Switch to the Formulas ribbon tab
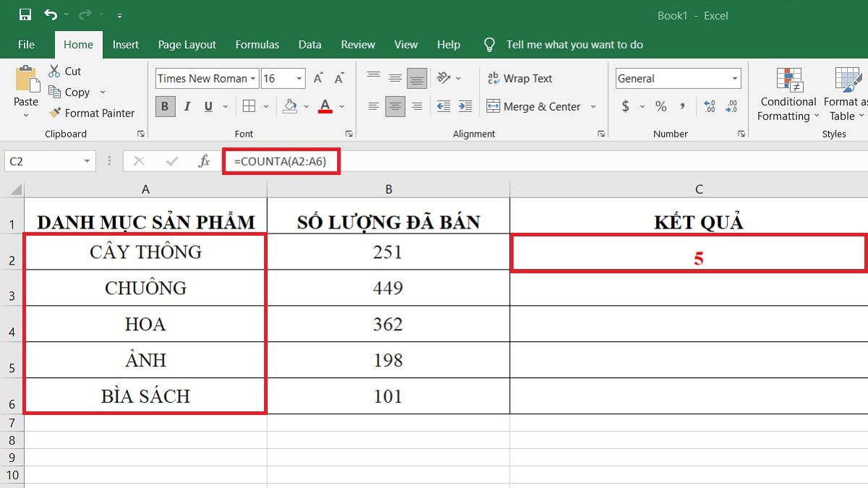This screenshot has width=868, height=488. point(257,44)
